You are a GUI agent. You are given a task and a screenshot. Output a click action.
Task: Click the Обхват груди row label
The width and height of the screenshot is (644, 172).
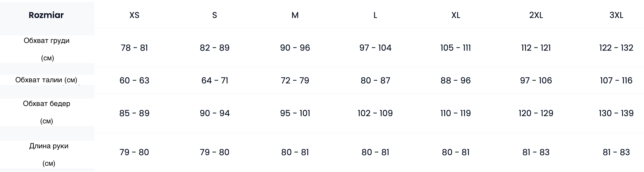(47, 41)
